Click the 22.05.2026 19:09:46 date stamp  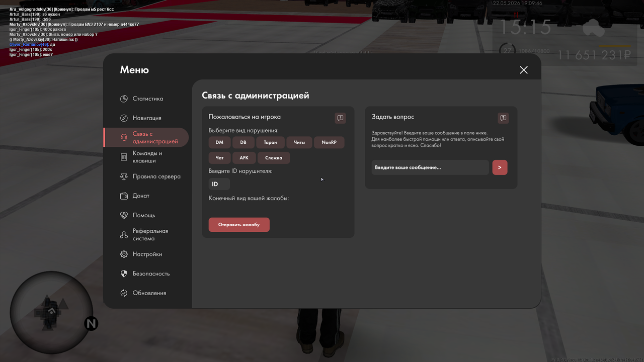click(x=518, y=3)
